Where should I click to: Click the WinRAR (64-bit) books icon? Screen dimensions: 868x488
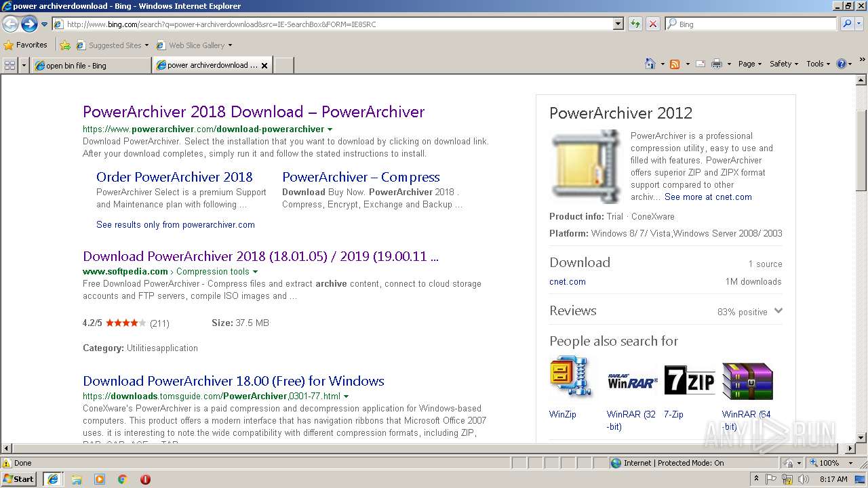pyautogui.click(x=747, y=381)
